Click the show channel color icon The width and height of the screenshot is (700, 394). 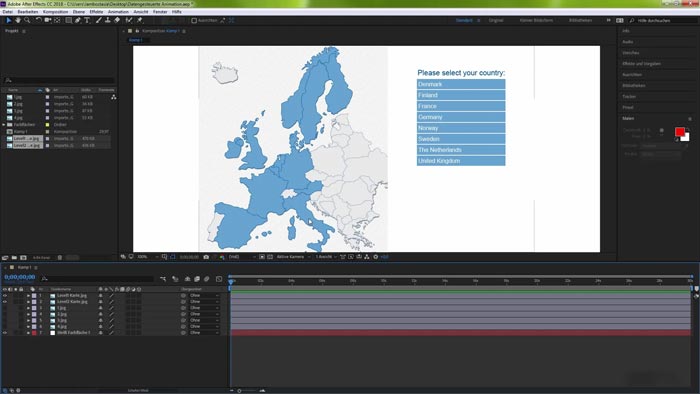pyautogui.click(x=222, y=257)
